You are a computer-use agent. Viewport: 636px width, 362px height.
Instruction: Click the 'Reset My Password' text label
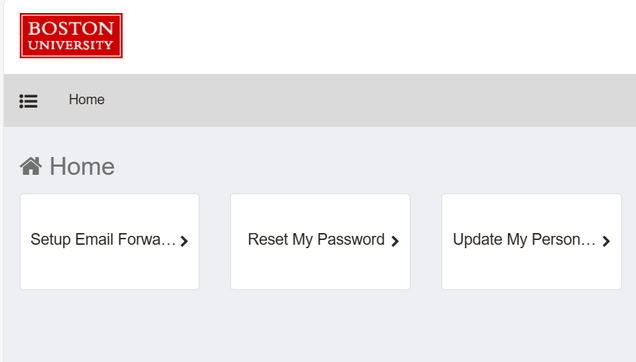[316, 239]
